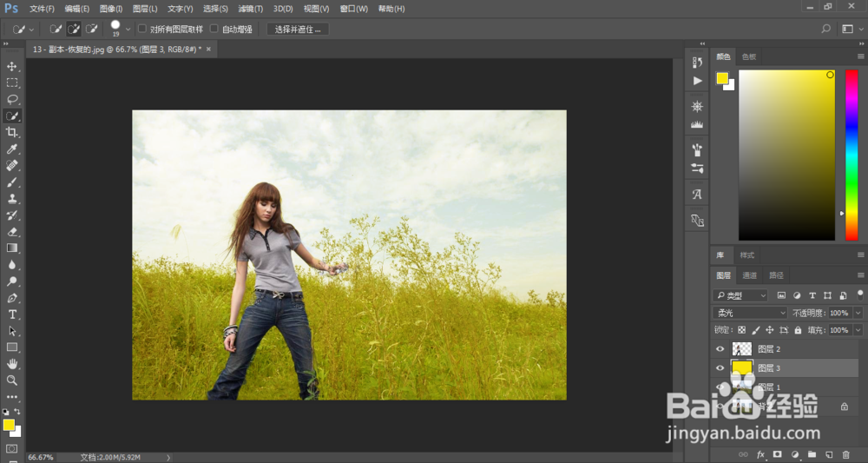Switch to the 色板 tab
Viewport: 868px width, 463px height.
pyautogui.click(x=749, y=56)
